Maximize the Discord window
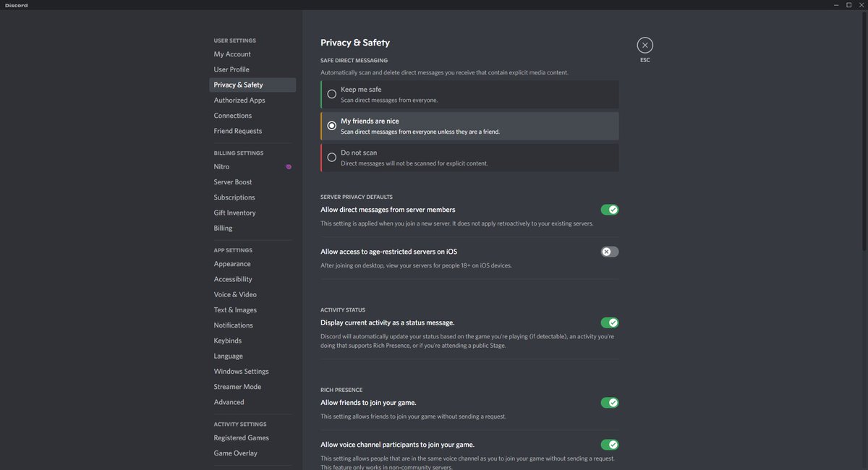Screen dimensions: 868x470 (848, 5)
